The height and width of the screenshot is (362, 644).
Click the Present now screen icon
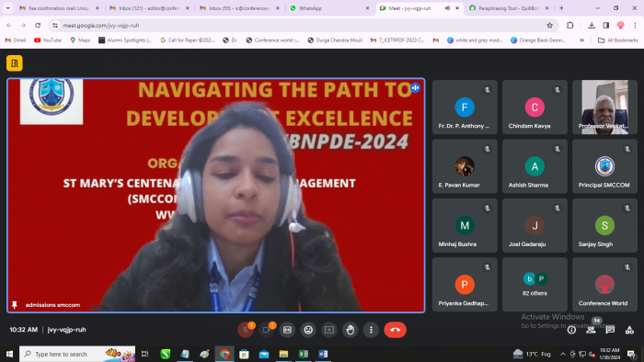pyautogui.click(x=329, y=330)
